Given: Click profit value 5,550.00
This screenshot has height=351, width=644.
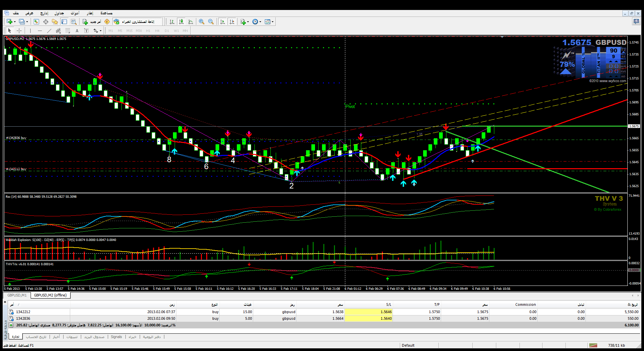Looking at the screenshot, I should pyautogui.click(x=631, y=312).
